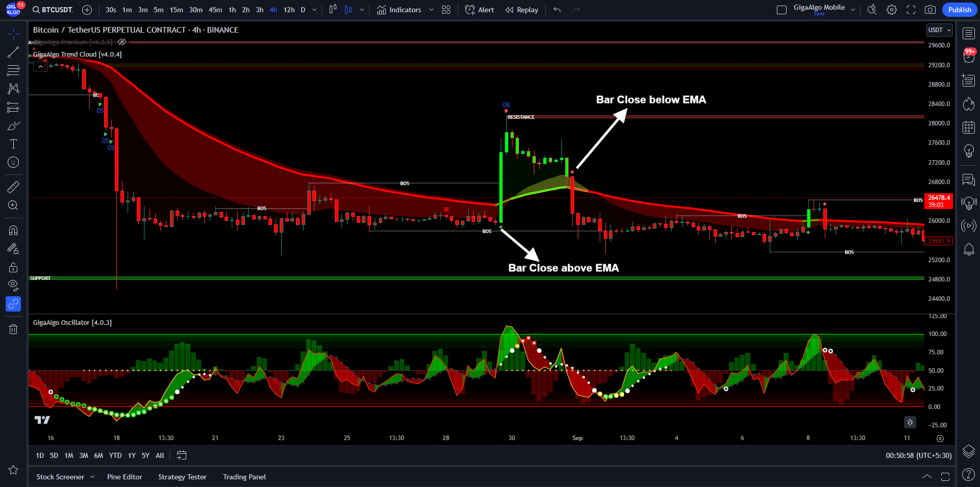Screen dimensions: 980x487
Task: Toggle hide all drawings
Action: click(13, 286)
